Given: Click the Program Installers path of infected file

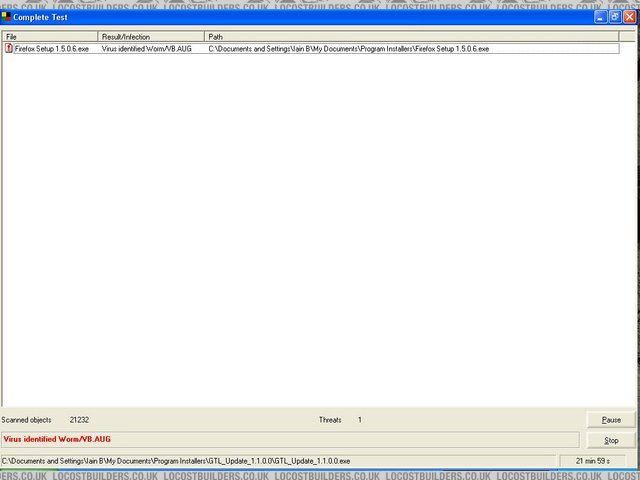Looking at the screenshot, I should coord(348,48).
